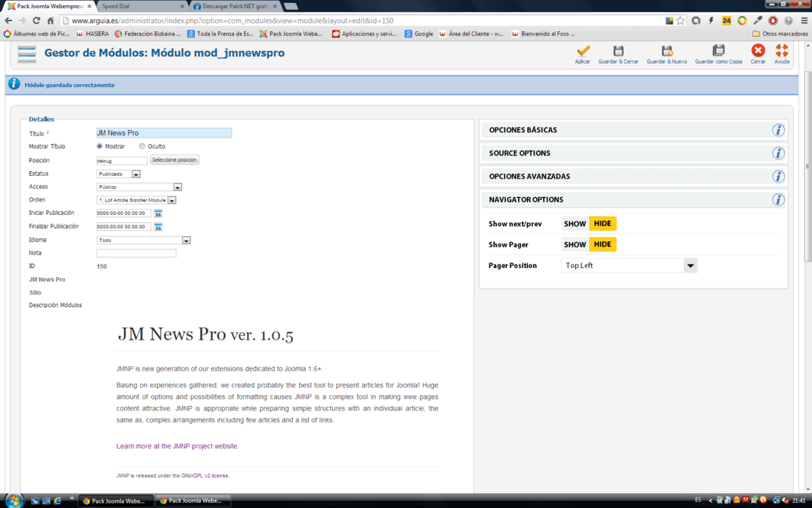
Task: Open the HASIERA bookmark
Action: click(x=93, y=34)
